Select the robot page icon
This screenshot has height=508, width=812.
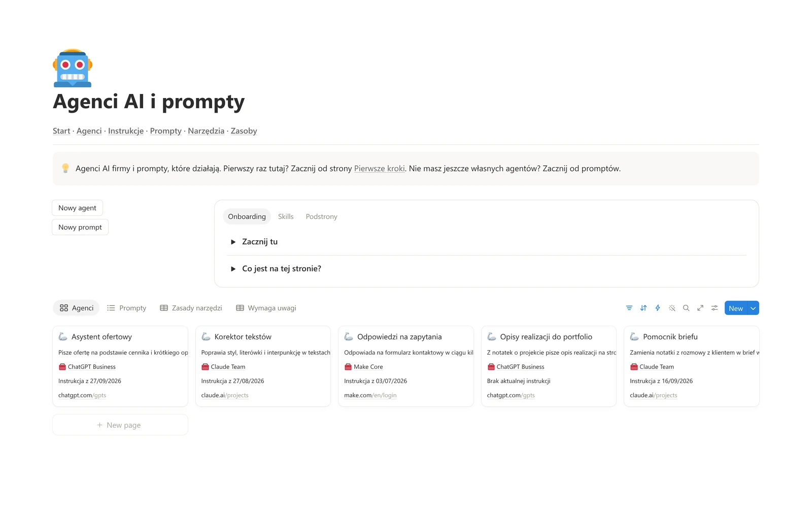[x=73, y=68]
